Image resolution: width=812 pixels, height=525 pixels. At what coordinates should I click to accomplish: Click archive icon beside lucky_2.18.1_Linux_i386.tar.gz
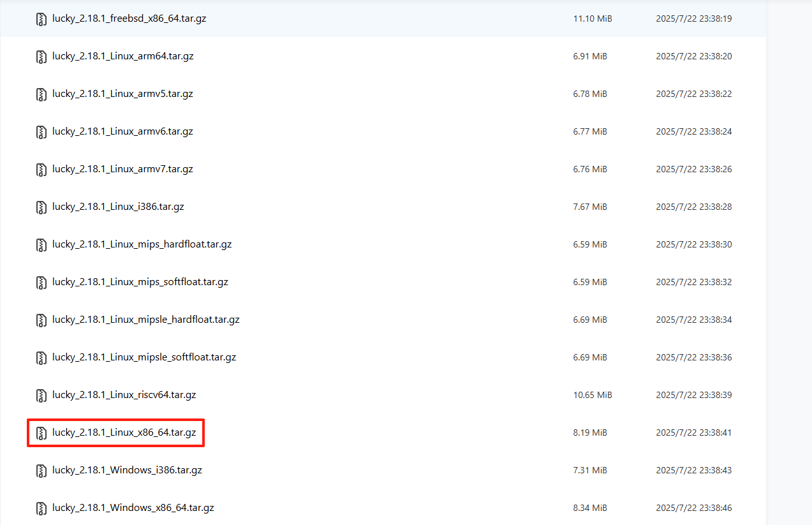pos(41,207)
